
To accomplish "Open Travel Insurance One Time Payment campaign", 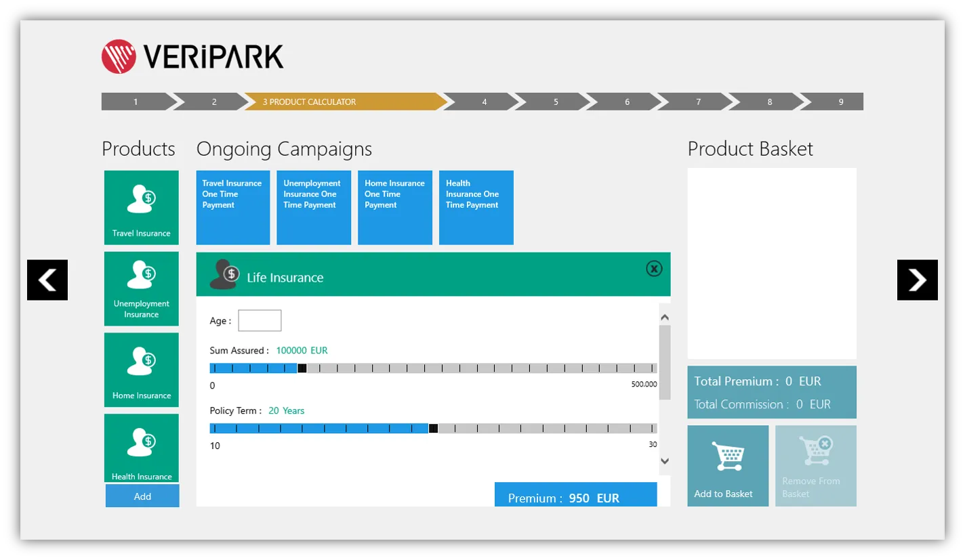I will 233,207.
